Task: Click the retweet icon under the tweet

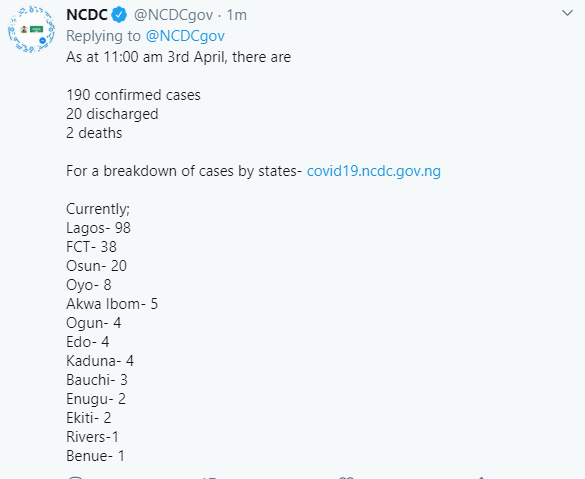Action: pyautogui.click(x=209, y=477)
